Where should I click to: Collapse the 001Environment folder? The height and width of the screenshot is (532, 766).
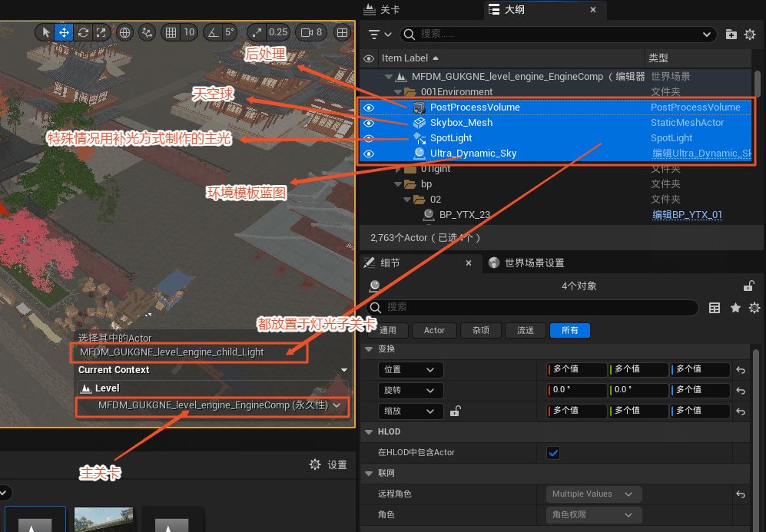coord(398,92)
